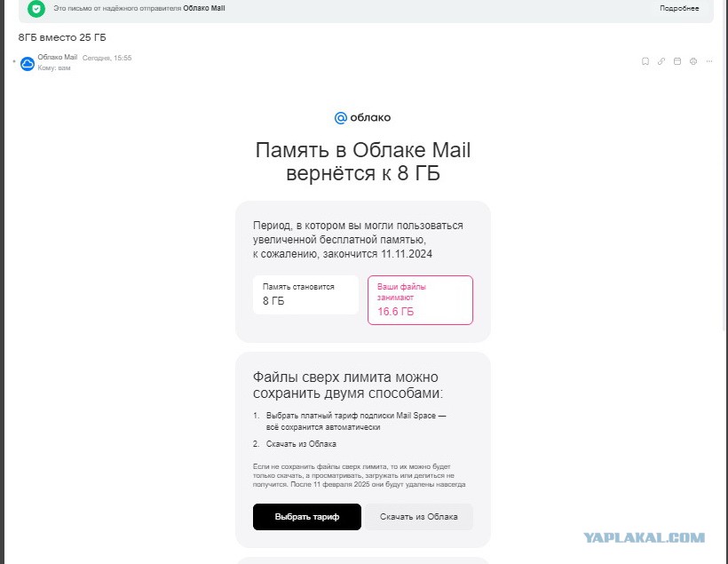Click the Память становится 8 ГБ card
This screenshot has height=564, width=728.
pyautogui.click(x=305, y=295)
